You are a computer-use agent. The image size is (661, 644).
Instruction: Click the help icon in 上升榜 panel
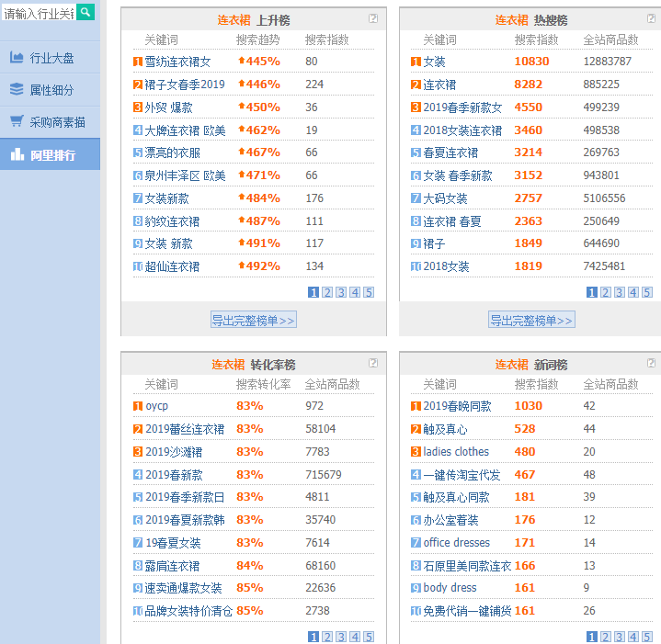coord(373,18)
